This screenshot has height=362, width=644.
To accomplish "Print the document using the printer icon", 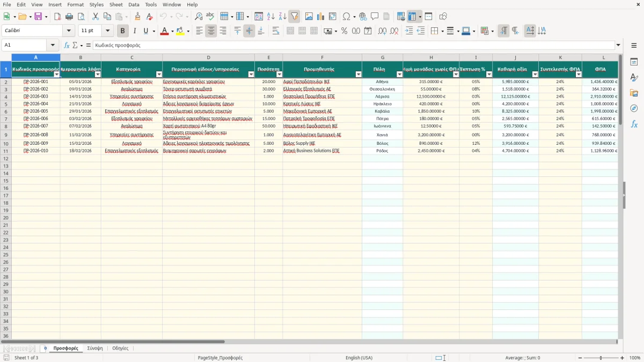I will [69, 17].
